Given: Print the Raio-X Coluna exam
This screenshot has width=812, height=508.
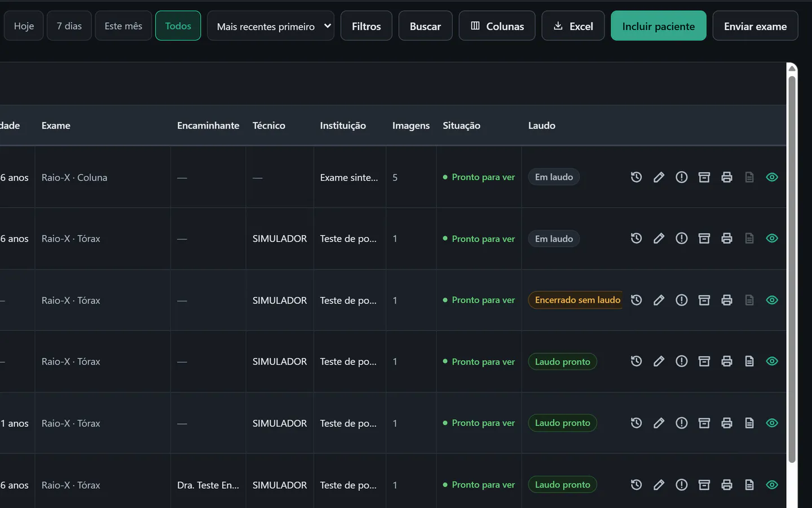Looking at the screenshot, I should pos(727,177).
